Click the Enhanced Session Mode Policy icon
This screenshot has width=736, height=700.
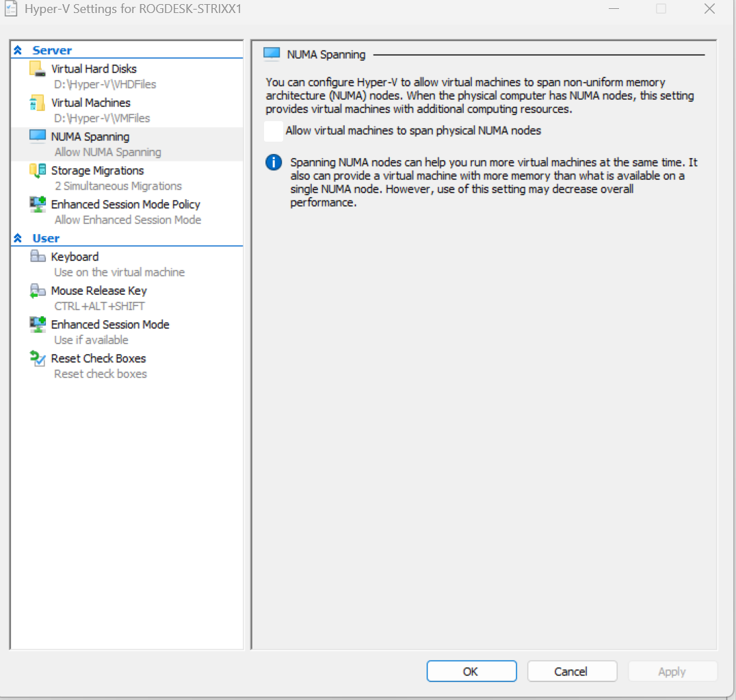(37, 204)
